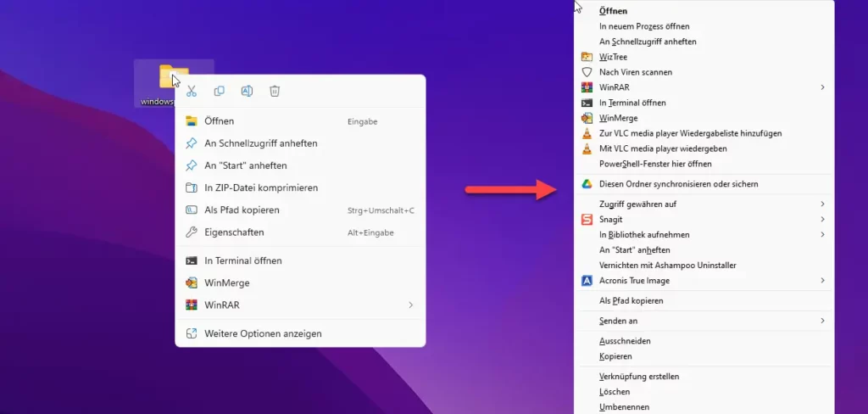Click the Strg+Umschalt+C shortcut text

(381, 210)
